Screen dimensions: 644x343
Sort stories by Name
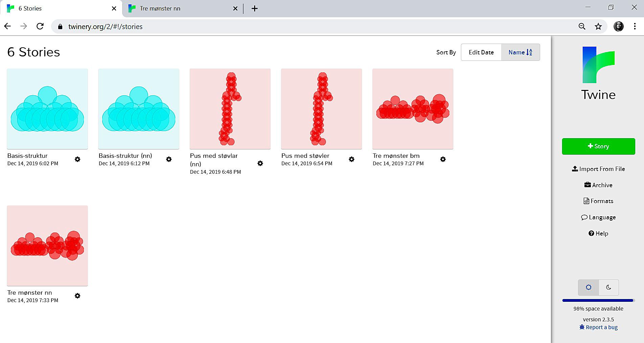click(x=520, y=52)
